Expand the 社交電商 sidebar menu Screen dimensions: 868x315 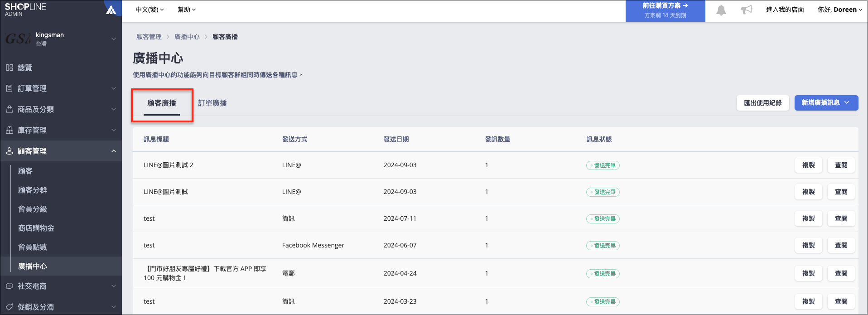[114, 286]
